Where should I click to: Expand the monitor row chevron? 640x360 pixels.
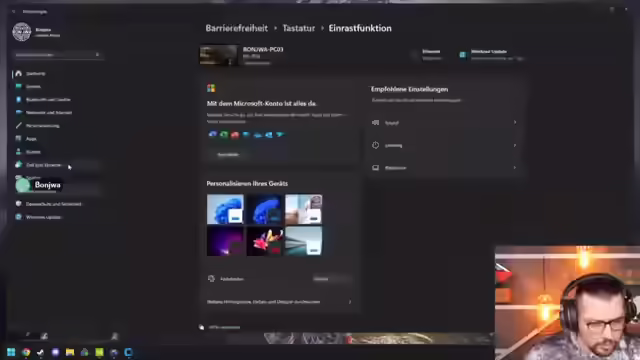click(x=515, y=168)
